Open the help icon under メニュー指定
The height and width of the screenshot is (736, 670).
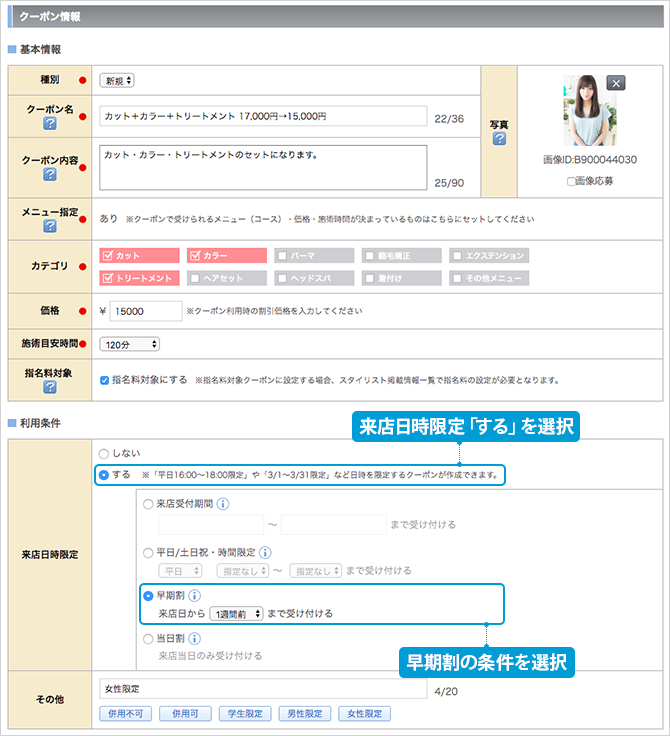point(49,225)
